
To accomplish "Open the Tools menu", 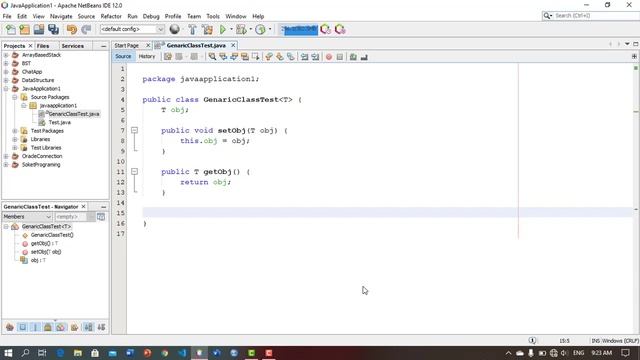I will tap(213, 16).
